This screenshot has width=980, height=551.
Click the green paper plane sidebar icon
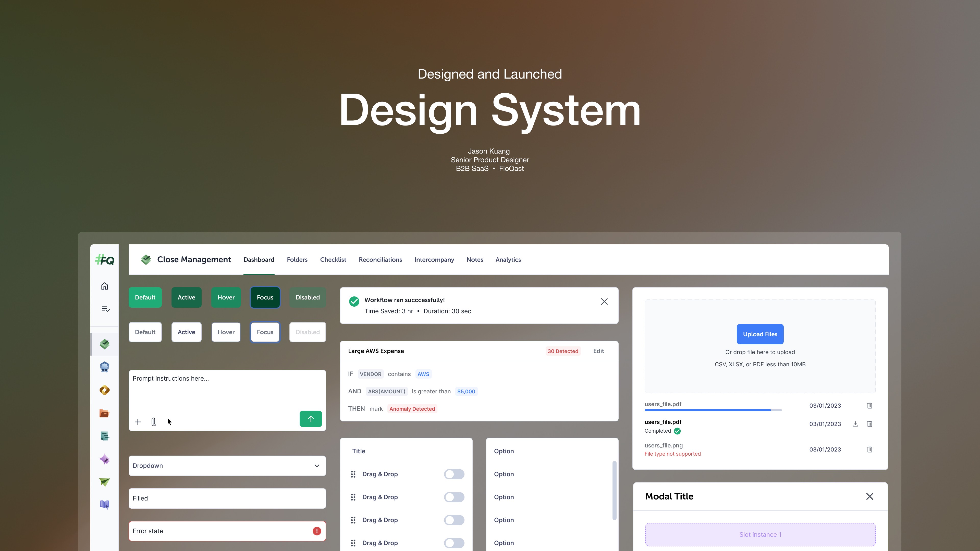(104, 482)
